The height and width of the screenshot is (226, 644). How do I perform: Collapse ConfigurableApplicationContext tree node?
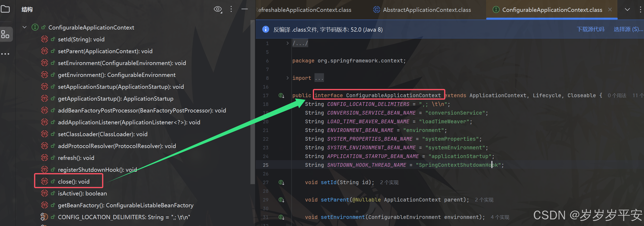coord(25,27)
